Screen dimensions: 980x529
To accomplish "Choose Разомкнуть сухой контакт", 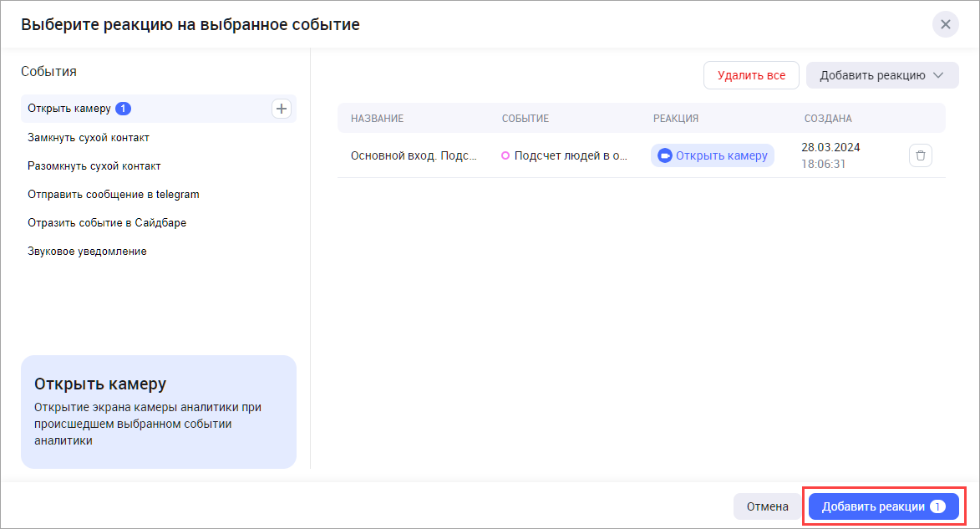I will pyautogui.click(x=94, y=165).
